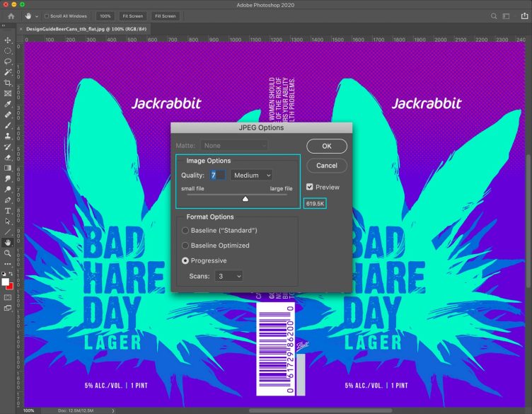Image resolution: width=532 pixels, height=414 pixels.
Task: Select the Healing Brush tool
Action: pos(8,115)
